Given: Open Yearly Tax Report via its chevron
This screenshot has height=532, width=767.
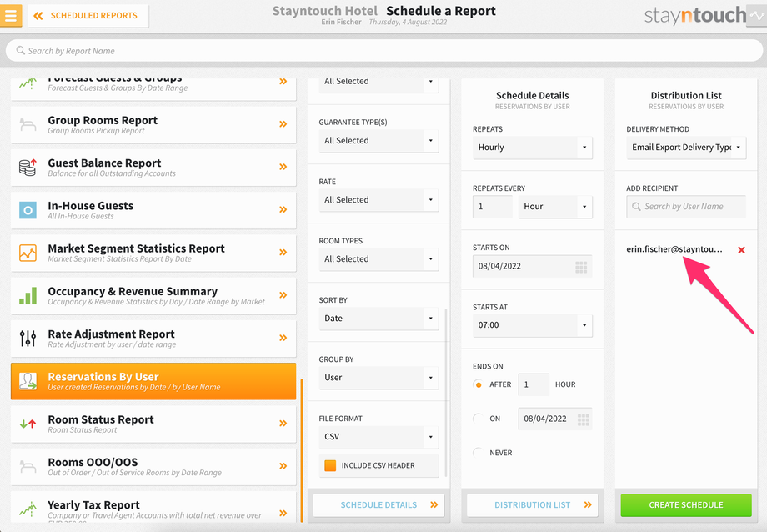Looking at the screenshot, I should point(283,513).
